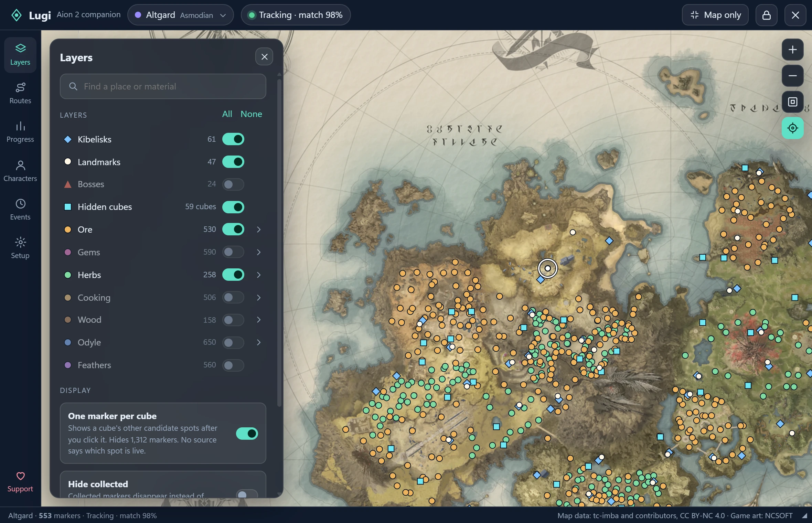Disable One marker per cube option

(x=247, y=434)
